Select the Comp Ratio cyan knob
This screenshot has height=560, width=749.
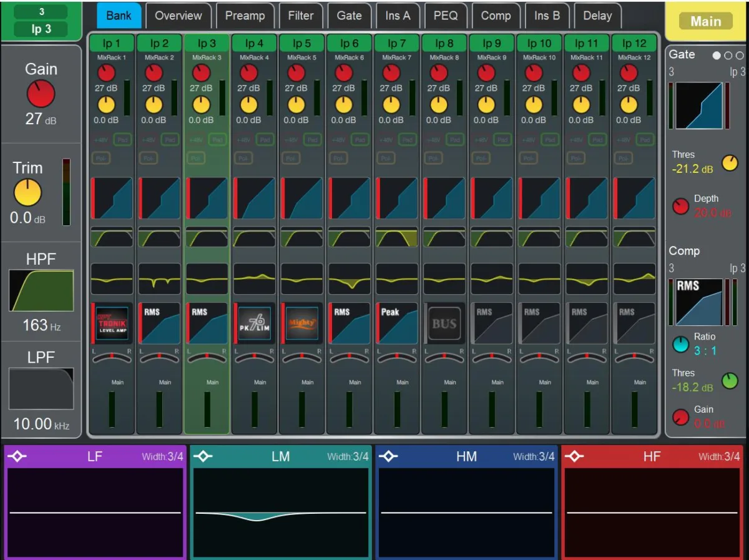680,344
